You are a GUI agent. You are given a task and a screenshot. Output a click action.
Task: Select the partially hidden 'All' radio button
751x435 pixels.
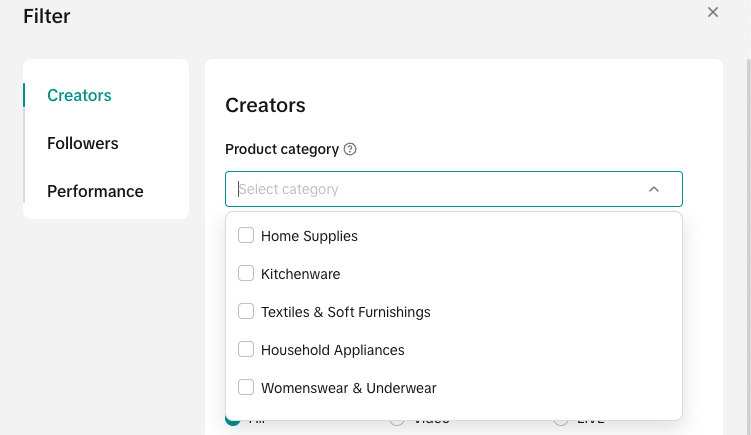click(233, 421)
